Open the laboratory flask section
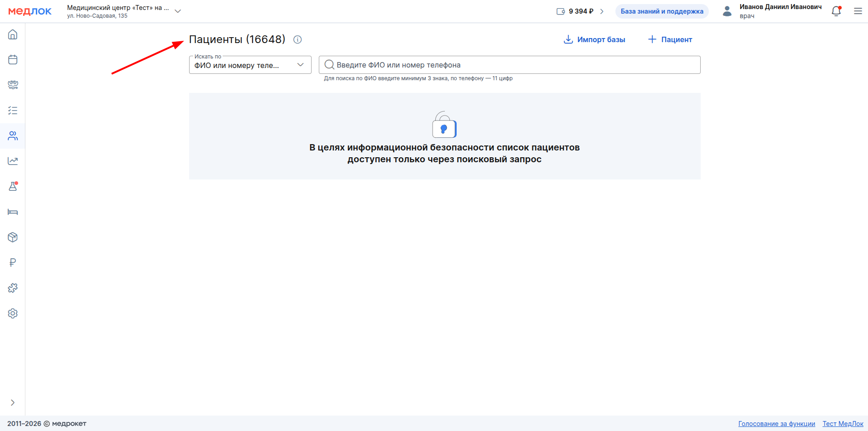 [13, 186]
